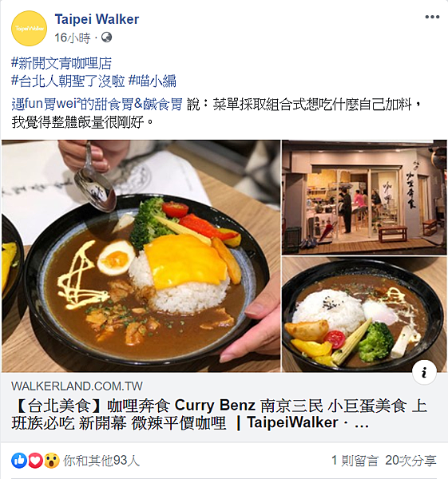
Task: Click the WALKERLAND.COM.TW source domain
Action: point(77,386)
